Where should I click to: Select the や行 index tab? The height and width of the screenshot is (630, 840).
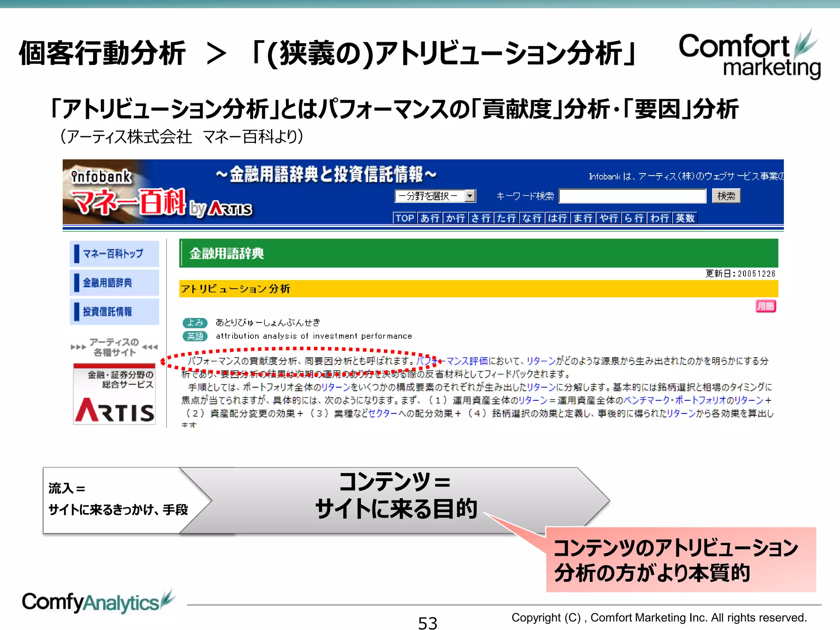[x=609, y=218]
